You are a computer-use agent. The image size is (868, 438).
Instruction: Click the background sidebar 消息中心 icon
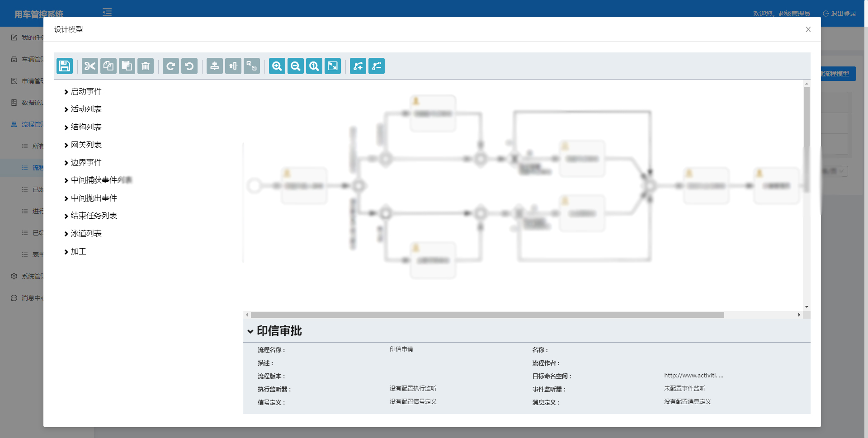coord(14,298)
